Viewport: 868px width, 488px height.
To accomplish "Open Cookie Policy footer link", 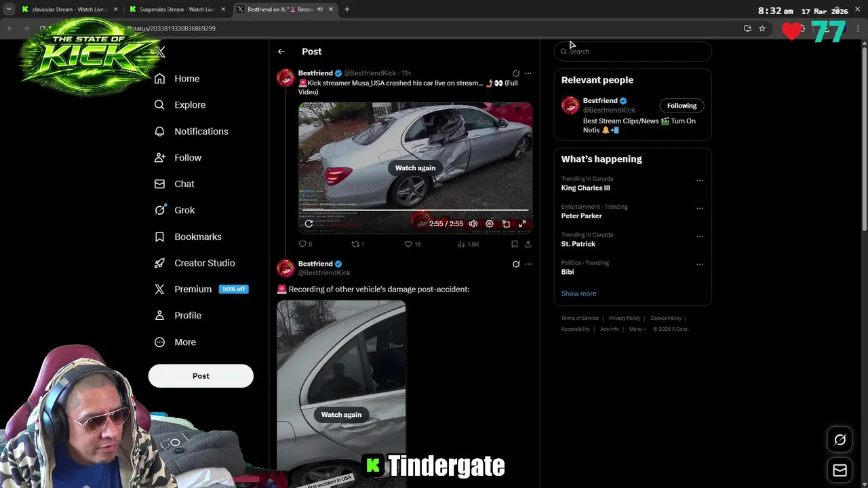I will coord(666,319).
